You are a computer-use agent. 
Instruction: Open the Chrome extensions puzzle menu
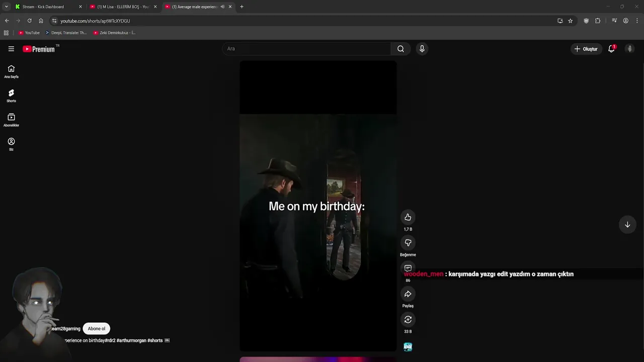point(598,21)
